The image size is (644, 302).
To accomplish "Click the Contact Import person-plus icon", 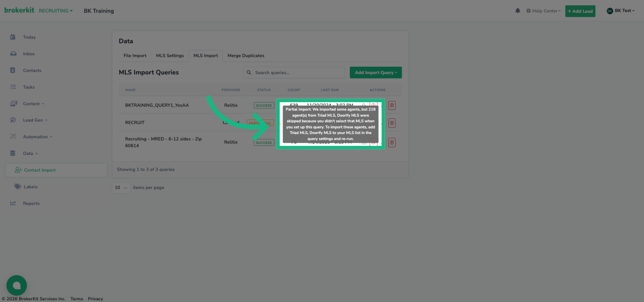I will tap(18, 170).
